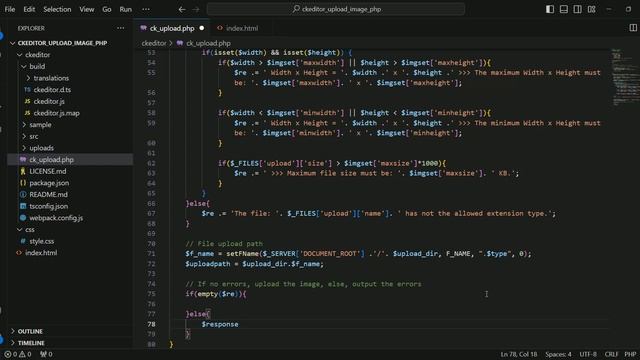
Task: Open the customize layout icon
Action: pos(591,9)
